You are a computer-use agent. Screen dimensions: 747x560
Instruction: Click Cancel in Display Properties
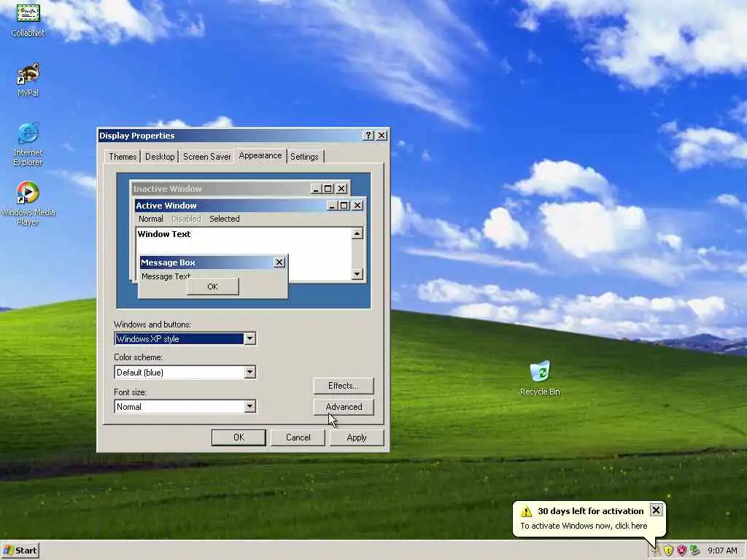(298, 437)
